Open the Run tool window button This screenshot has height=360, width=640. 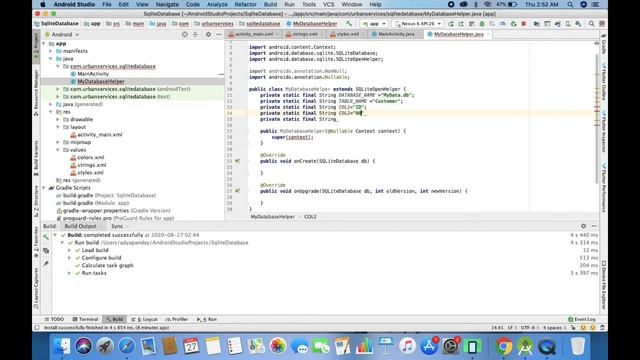(x=207, y=319)
